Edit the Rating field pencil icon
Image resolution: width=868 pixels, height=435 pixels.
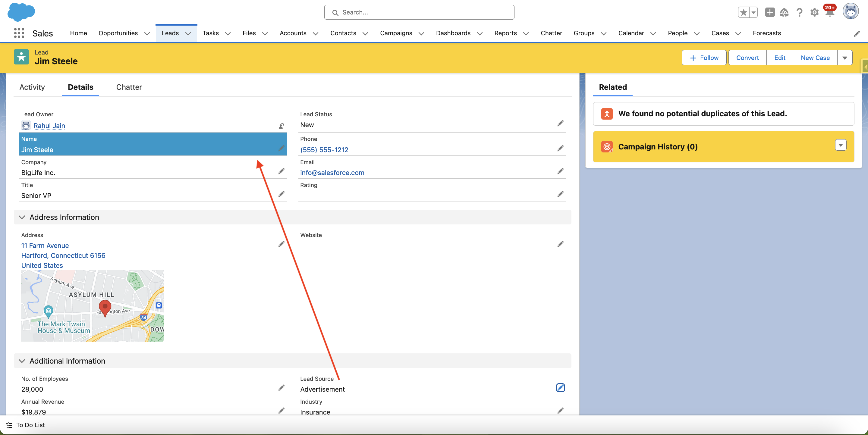tap(560, 194)
